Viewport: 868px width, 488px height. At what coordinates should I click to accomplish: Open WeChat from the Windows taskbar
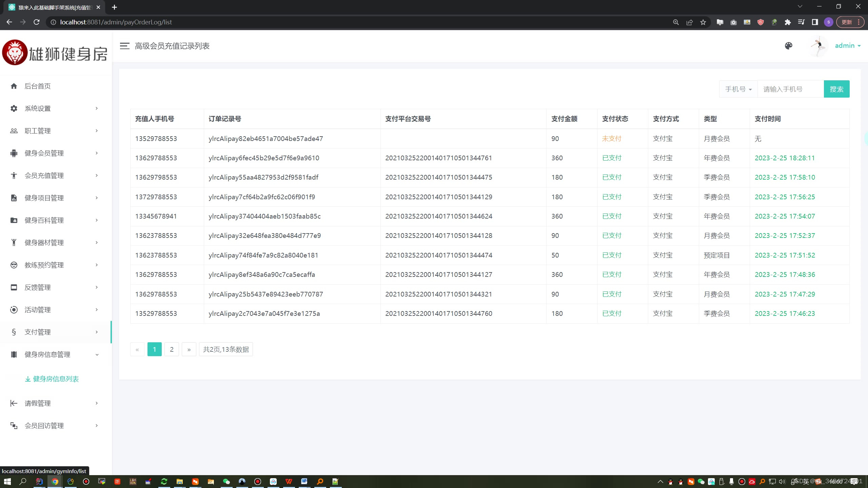pos(226,482)
